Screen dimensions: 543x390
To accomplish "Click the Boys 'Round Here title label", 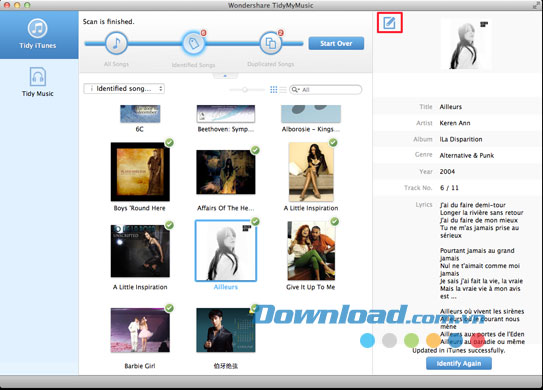I will coord(140,208).
